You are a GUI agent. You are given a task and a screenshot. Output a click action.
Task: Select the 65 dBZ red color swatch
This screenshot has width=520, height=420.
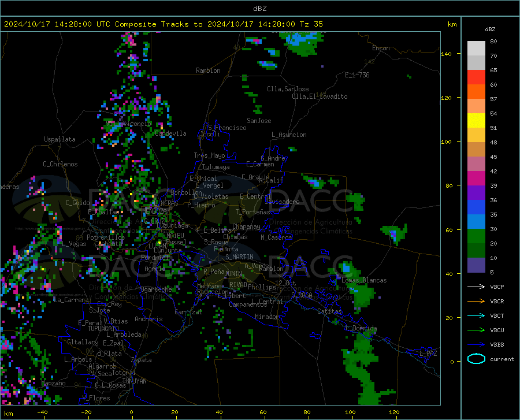pyautogui.click(x=476, y=77)
